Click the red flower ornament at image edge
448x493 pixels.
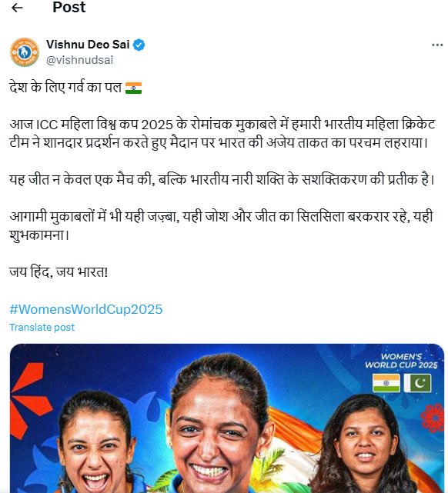(433, 417)
